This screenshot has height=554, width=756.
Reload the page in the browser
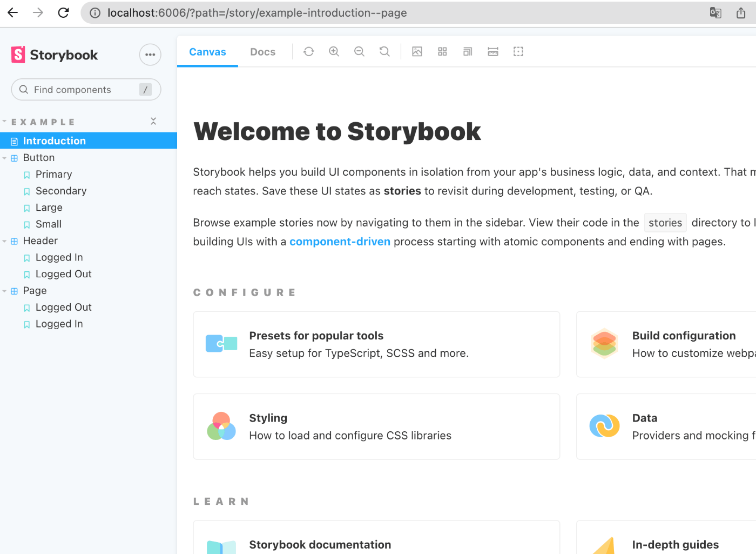(x=63, y=12)
